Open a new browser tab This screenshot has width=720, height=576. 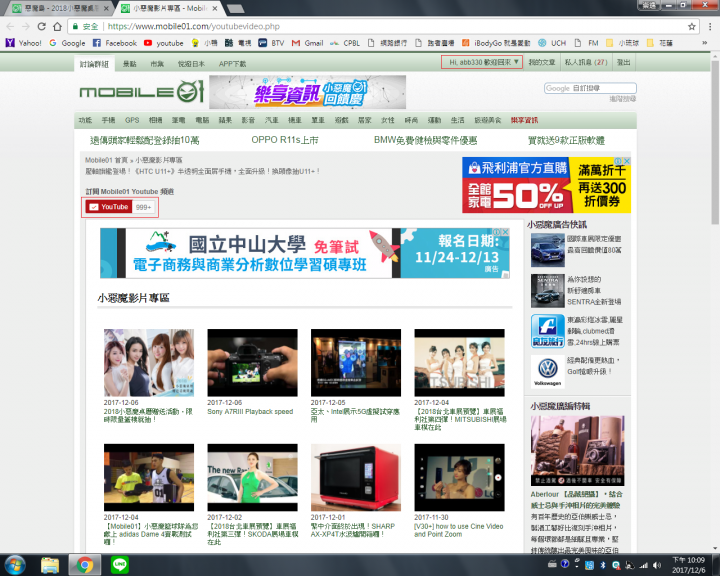pyautogui.click(x=235, y=8)
